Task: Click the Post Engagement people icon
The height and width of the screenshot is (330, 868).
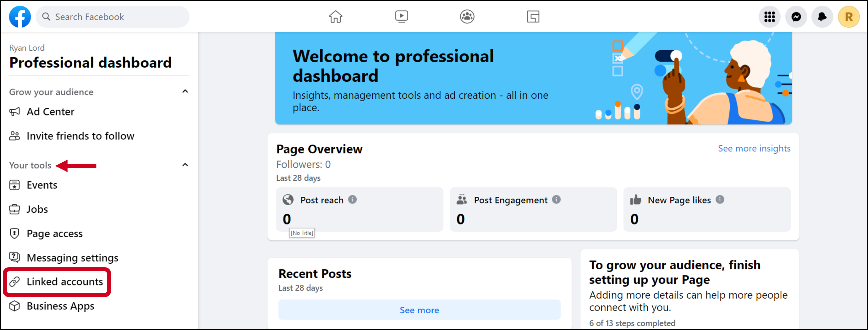Action: (x=462, y=200)
